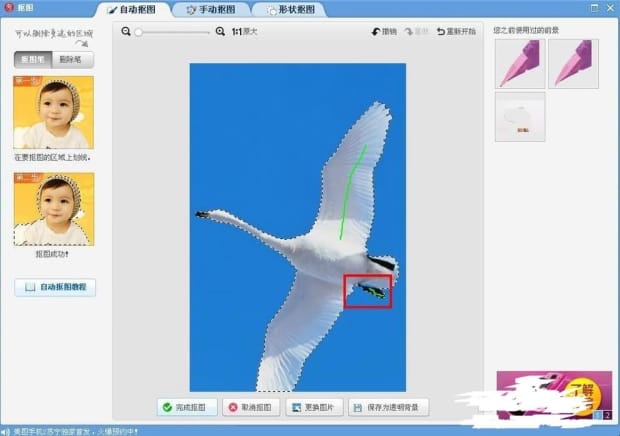Select the second pink foreground thumbnail
Screen dimensions: 620x436
[x=573, y=64]
